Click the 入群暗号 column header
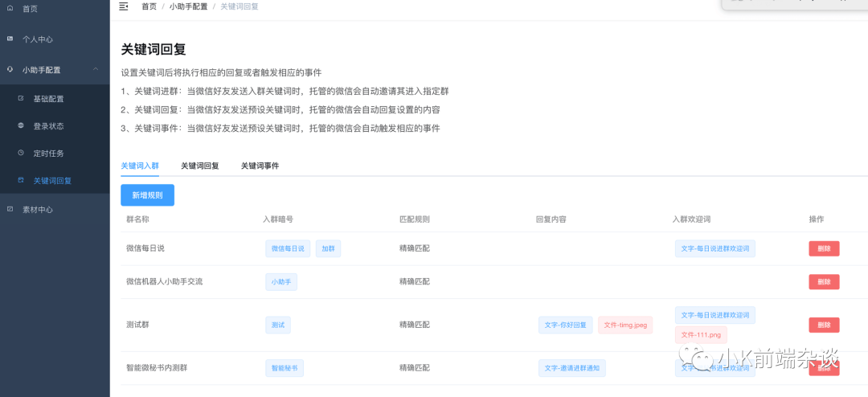 coord(278,219)
